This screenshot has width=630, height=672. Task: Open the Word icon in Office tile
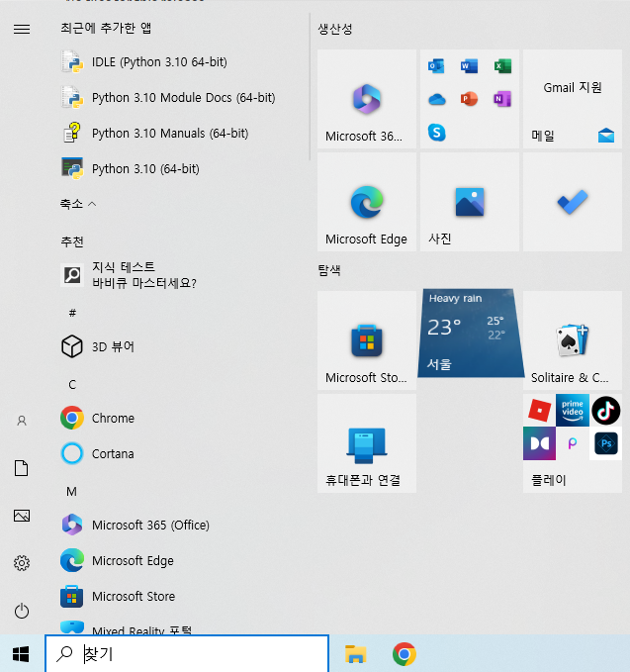pyautogui.click(x=470, y=66)
